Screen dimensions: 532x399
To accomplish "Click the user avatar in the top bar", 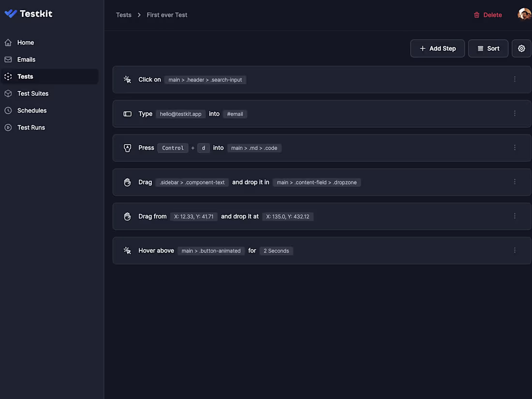I will pos(525,14).
